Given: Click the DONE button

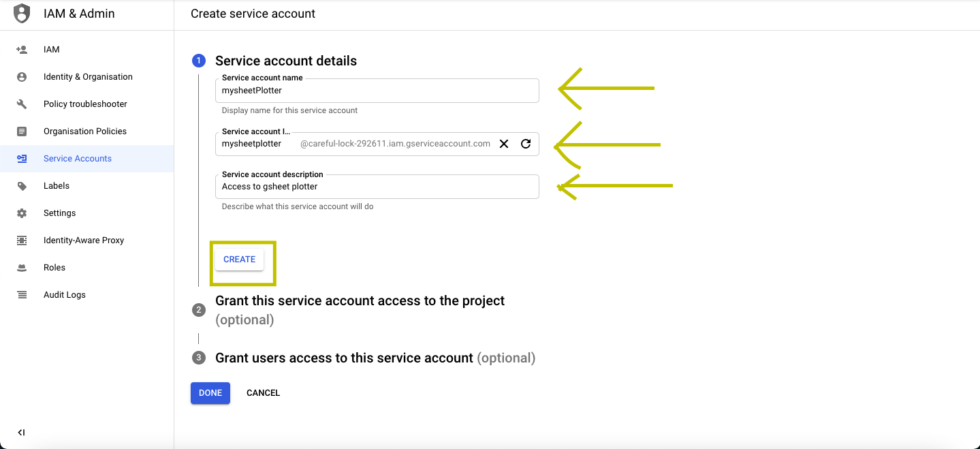Looking at the screenshot, I should (x=210, y=393).
